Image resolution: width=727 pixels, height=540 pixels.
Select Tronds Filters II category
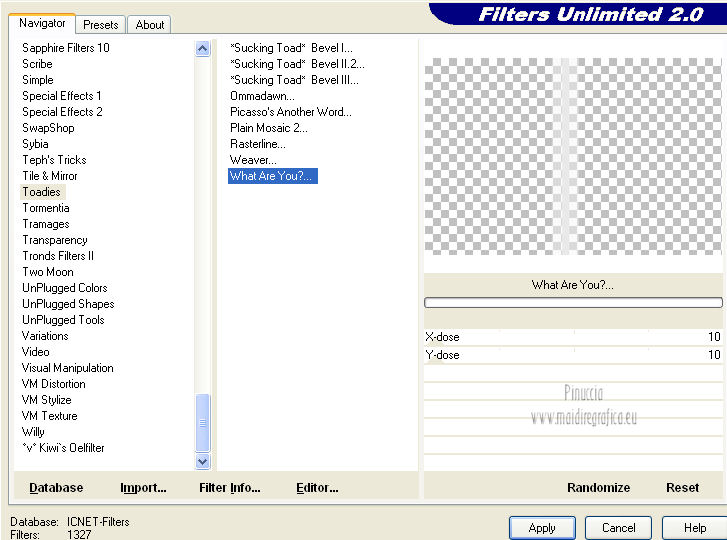58,256
